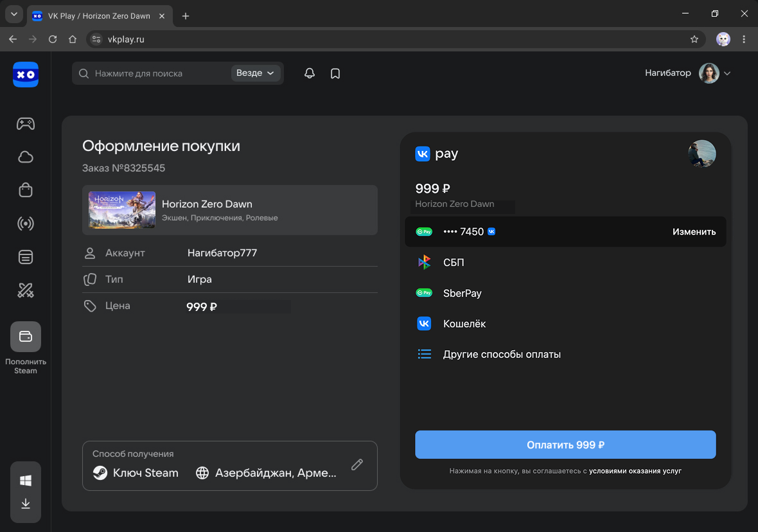Expand the Везде search scope dropdown
The width and height of the screenshot is (758, 532).
(x=256, y=73)
